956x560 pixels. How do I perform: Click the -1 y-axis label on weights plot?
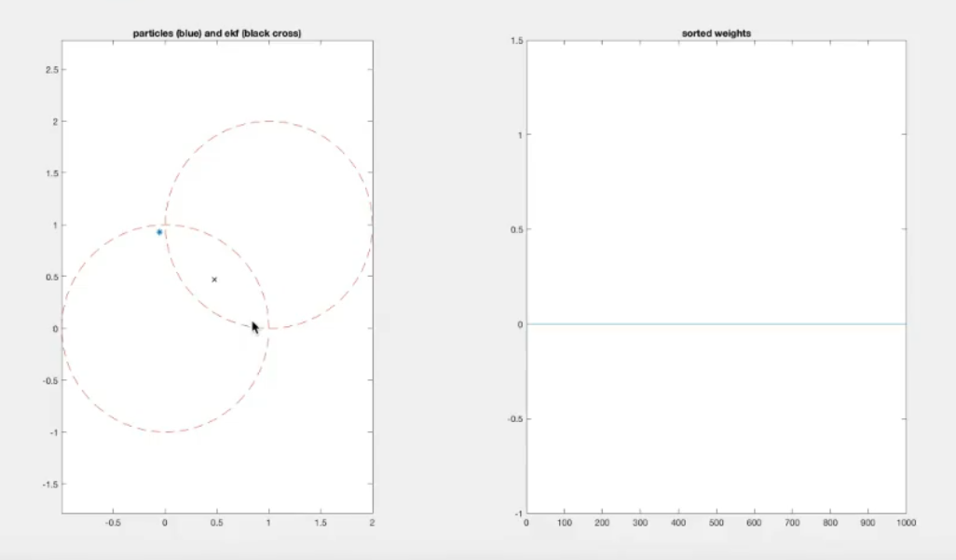[x=519, y=513]
